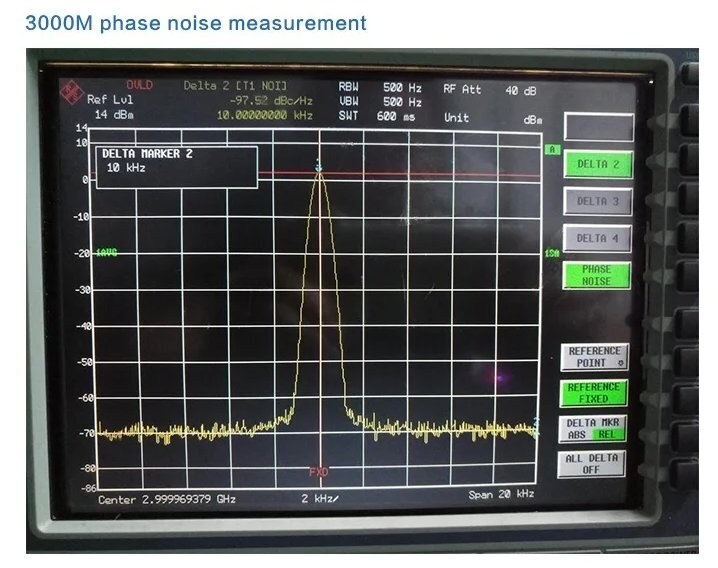Toggle the PHASE NOISE softkey
This screenshot has height=568, width=718.
coord(597,275)
